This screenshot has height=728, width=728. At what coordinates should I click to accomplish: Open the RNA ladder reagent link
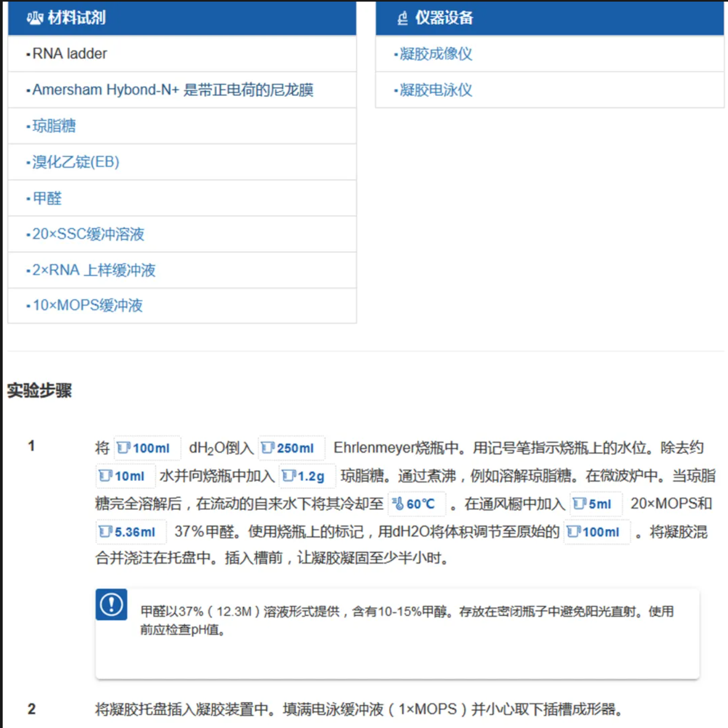tap(70, 54)
